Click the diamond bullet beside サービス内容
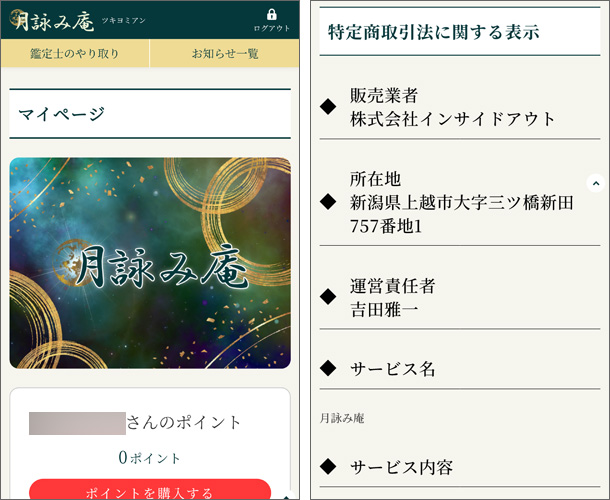Image resolution: width=610 pixels, height=500 pixels. tap(327, 467)
